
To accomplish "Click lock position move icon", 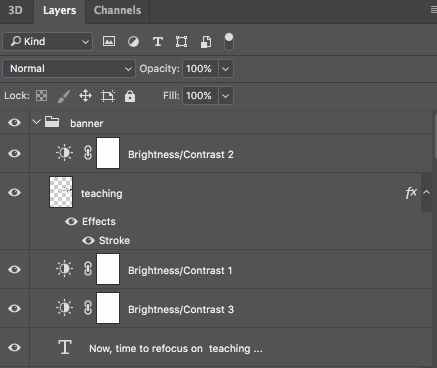I will click(x=85, y=96).
